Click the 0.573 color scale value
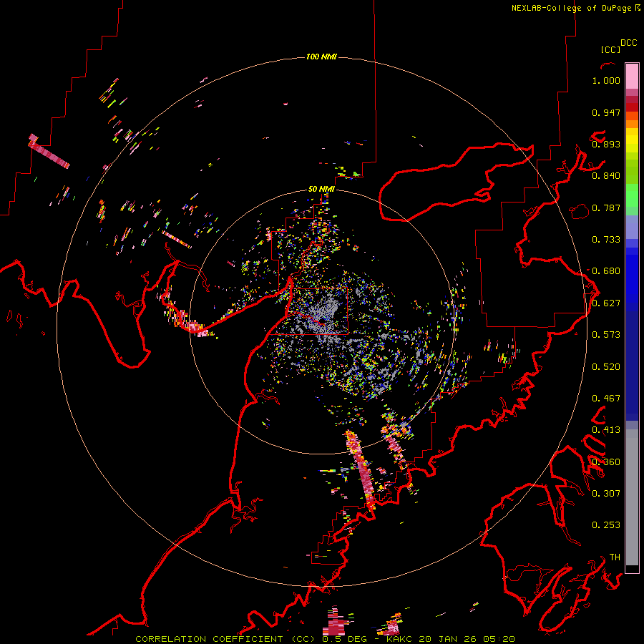644x644 pixels. point(606,335)
